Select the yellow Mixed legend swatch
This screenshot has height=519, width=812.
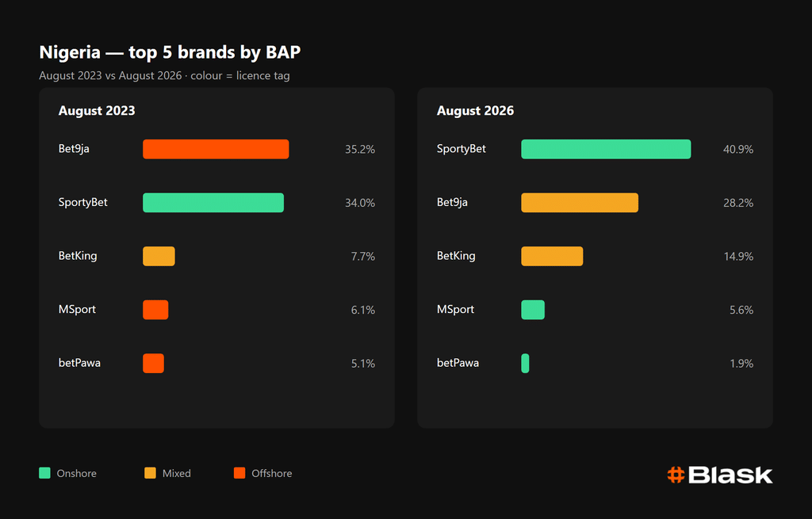[x=150, y=473]
